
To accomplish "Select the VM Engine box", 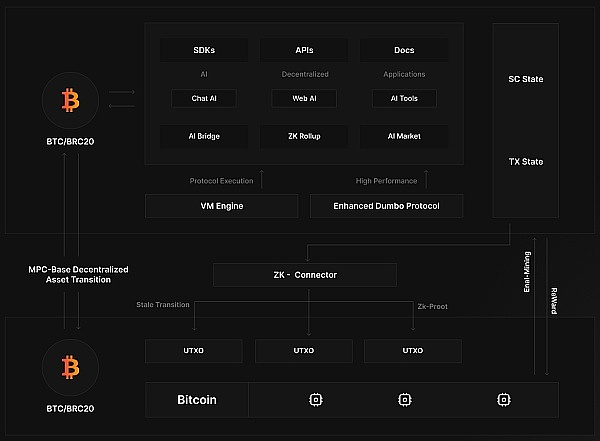I will (x=221, y=206).
